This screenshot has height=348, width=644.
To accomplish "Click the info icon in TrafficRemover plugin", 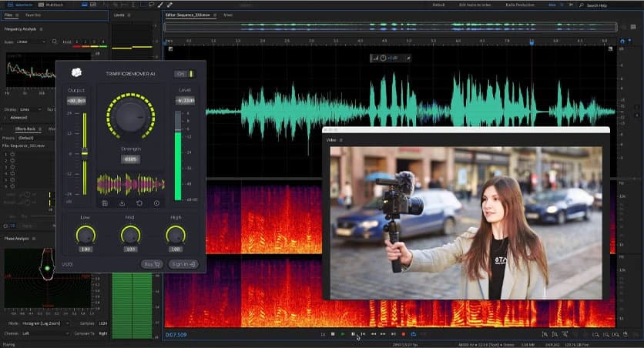I will (x=156, y=203).
